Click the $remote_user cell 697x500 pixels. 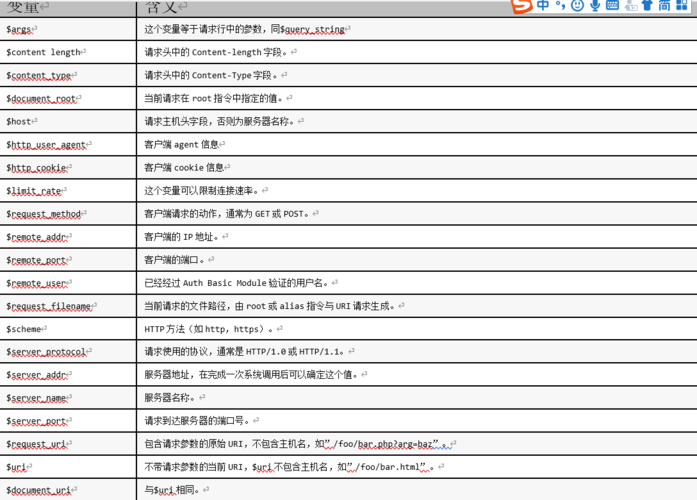click(x=68, y=283)
